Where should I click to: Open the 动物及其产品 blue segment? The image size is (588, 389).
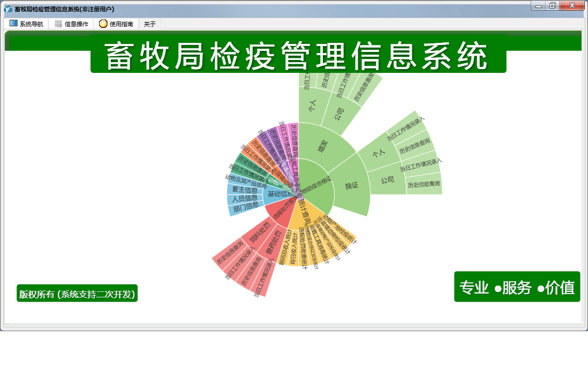click(246, 181)
